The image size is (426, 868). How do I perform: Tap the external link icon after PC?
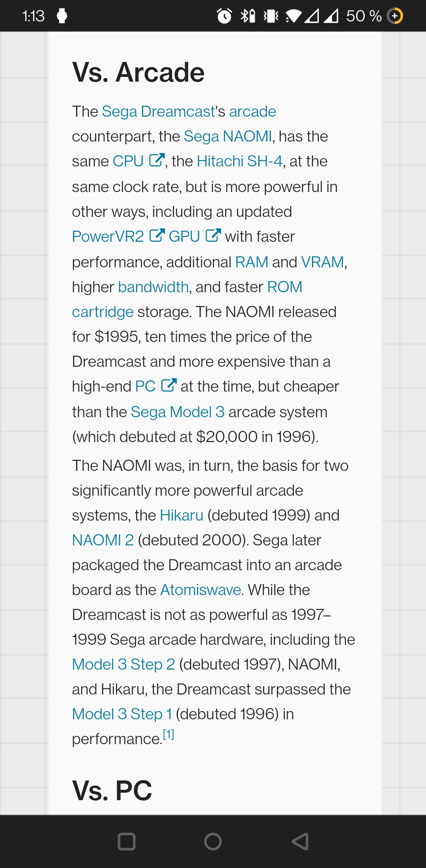pos(169,385)
